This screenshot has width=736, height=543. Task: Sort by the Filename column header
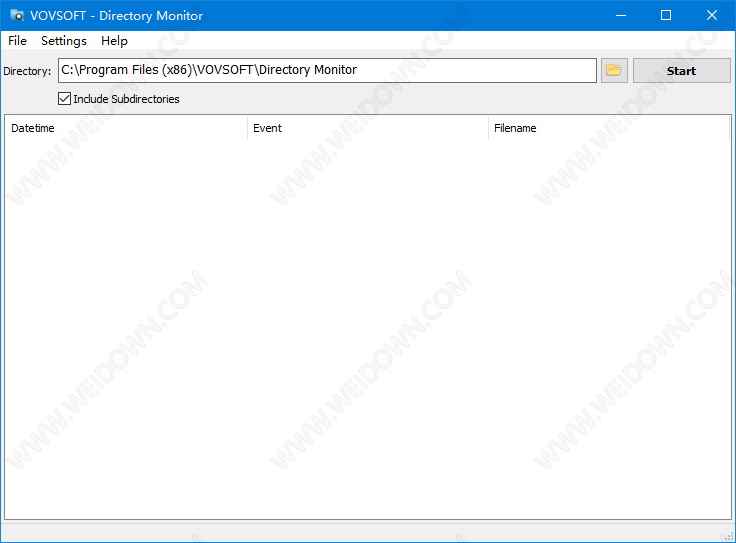(x=609, y=128)
